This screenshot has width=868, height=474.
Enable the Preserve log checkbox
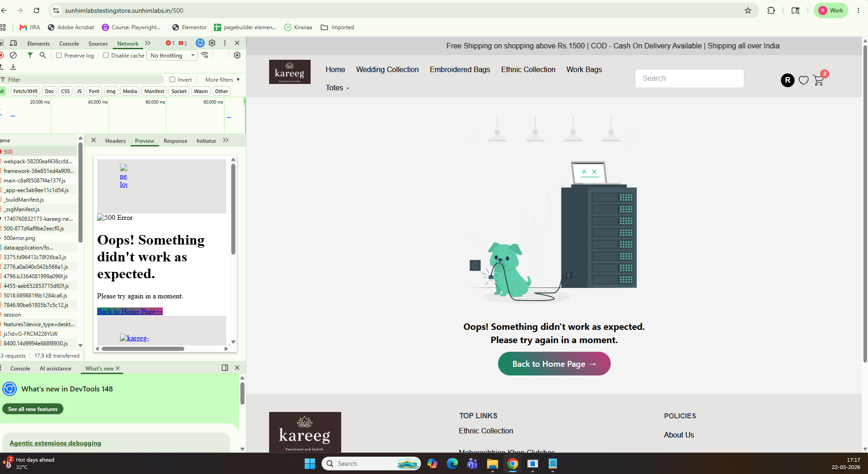point(59,55)
